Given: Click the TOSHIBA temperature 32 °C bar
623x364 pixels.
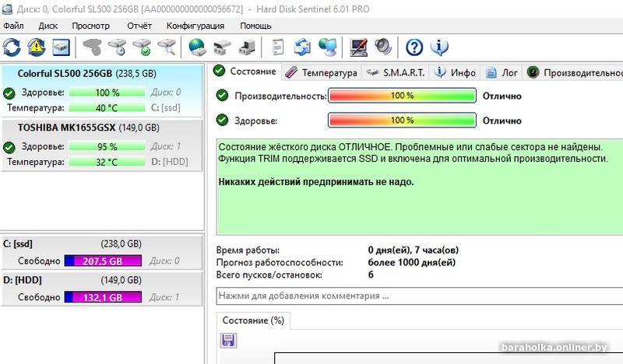Looking at the screenshot, I should (x=107, y=162).
